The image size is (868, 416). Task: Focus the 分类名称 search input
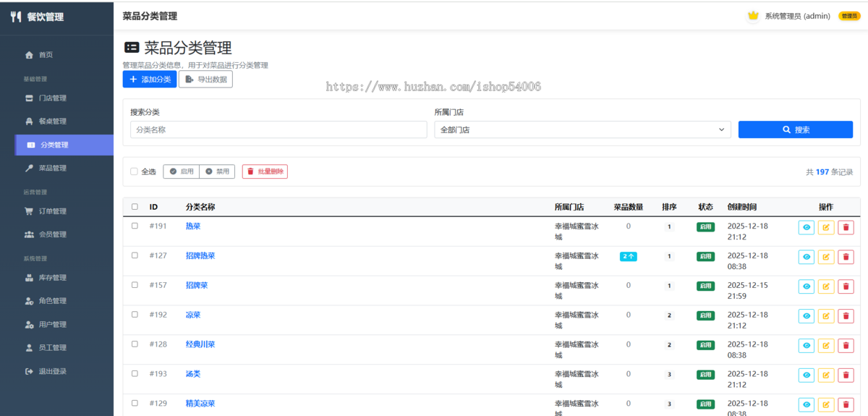278,130
